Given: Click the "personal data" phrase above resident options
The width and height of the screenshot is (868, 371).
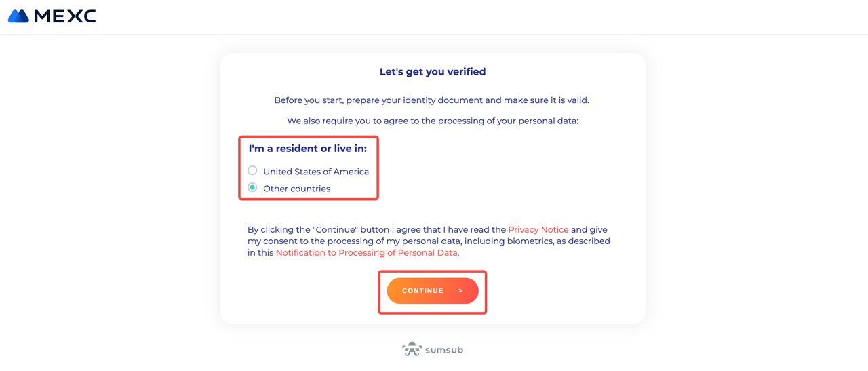Looking at the screenshot, I should [546, 121].
